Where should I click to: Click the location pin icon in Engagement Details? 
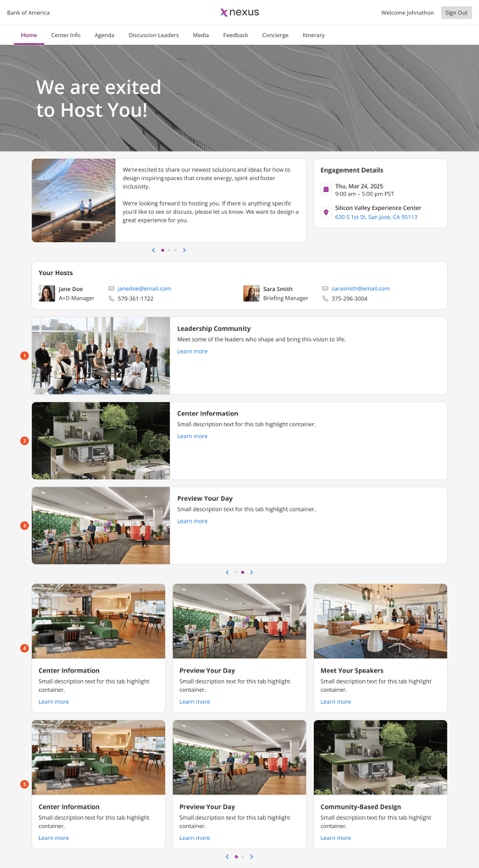[326, 212]
